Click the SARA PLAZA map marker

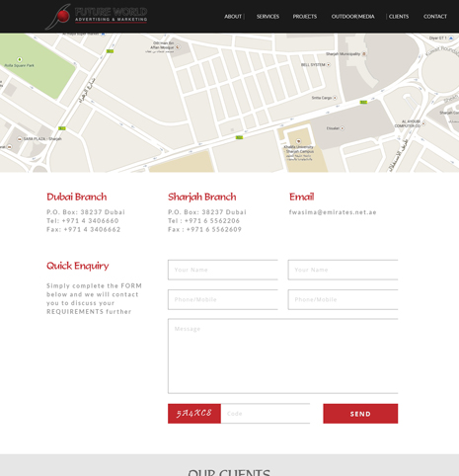pyautogui.click(x=20, y=139)
